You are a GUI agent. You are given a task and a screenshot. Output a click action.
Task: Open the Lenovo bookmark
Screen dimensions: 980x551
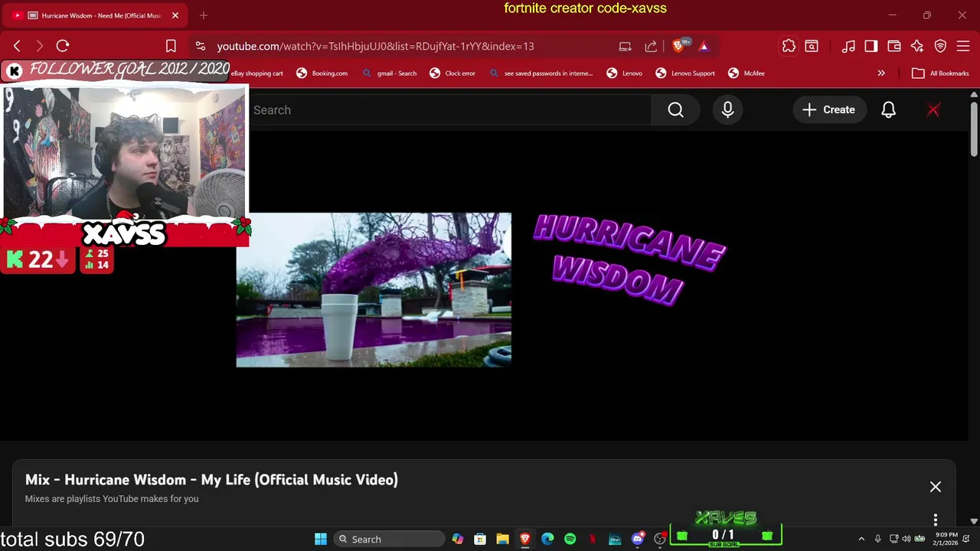(x=624, y=73)
